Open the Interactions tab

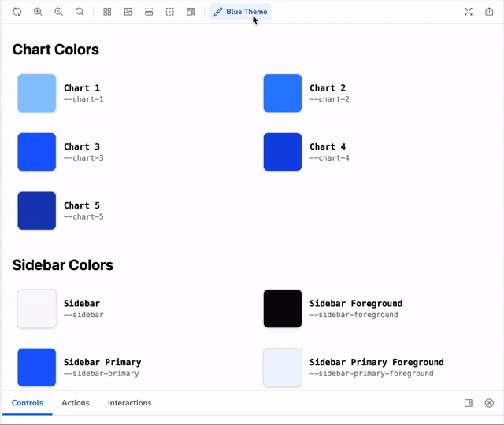point(129,403)
